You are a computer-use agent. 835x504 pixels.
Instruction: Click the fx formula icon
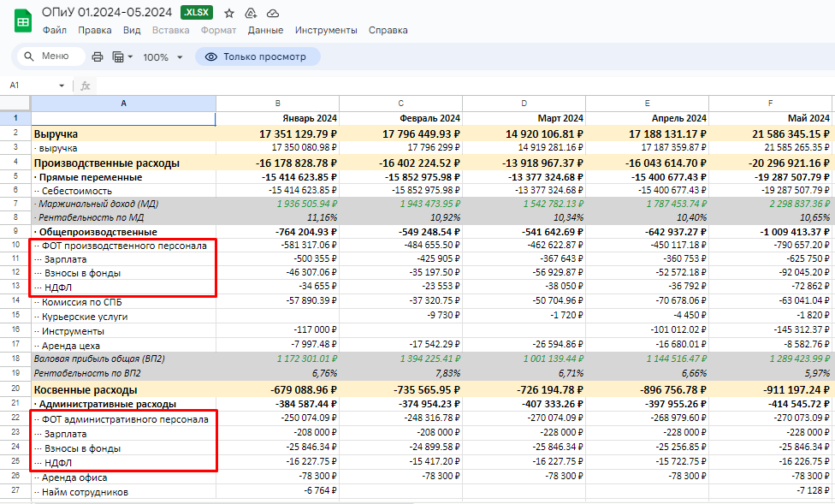coord(86,86)
